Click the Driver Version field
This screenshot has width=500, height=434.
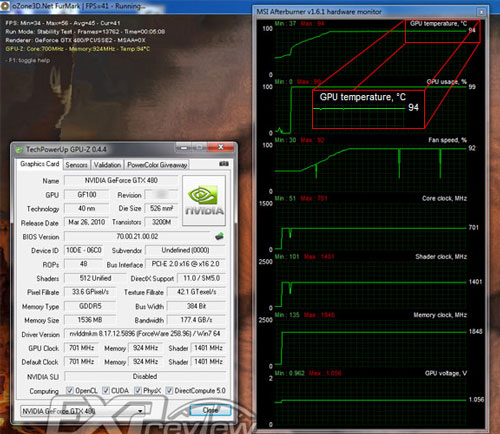[145, 334]
